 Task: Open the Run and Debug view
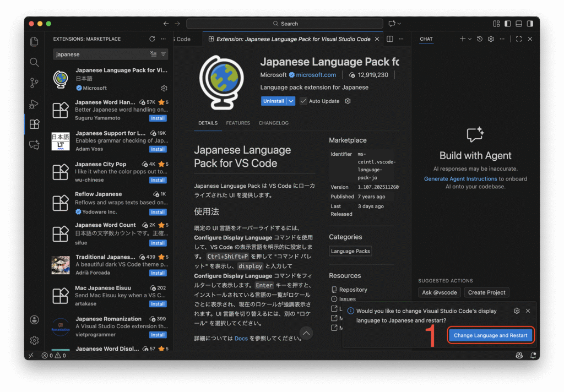click(34, 104)
